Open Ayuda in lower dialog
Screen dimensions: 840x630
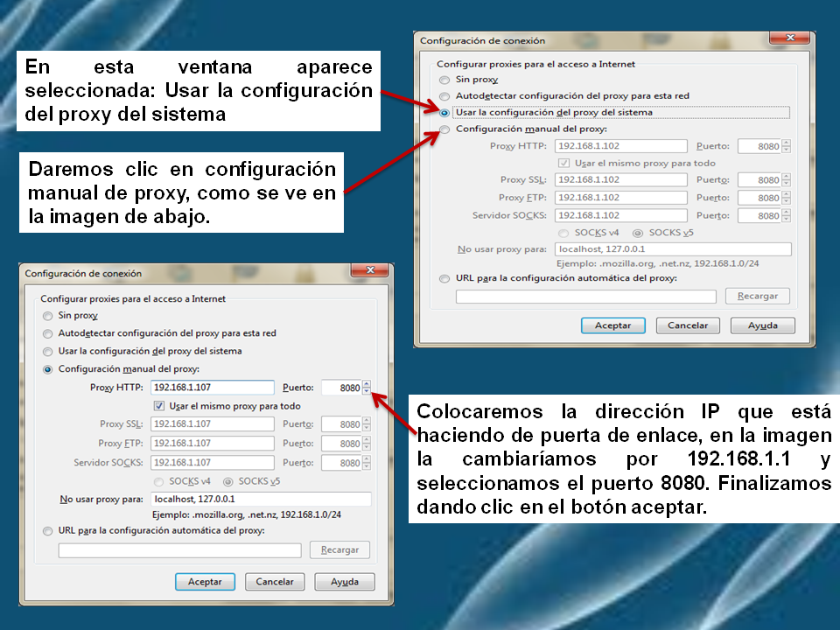click(345, 582)
